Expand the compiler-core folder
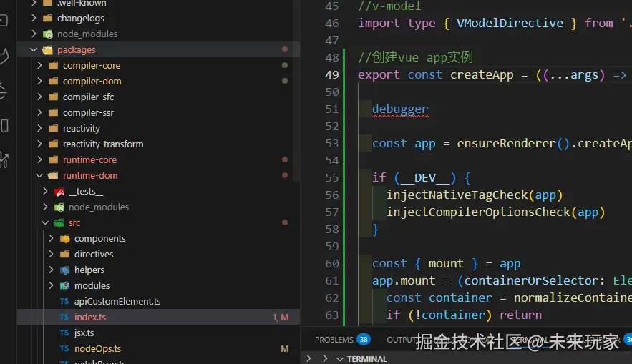This screenshot has height=364, width=632. pyautogui.click(x=39, y=65)
